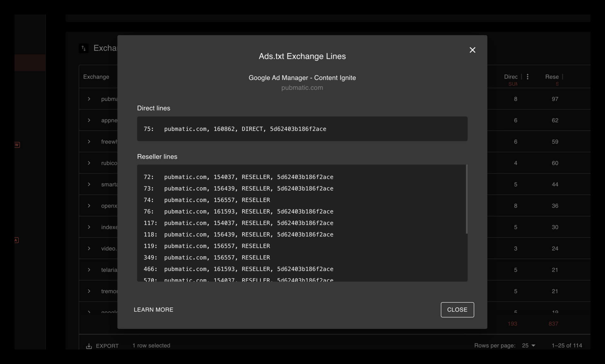The image size is (605, 364).
Task: Expand the indexexchange row
Action: (89, 227)
